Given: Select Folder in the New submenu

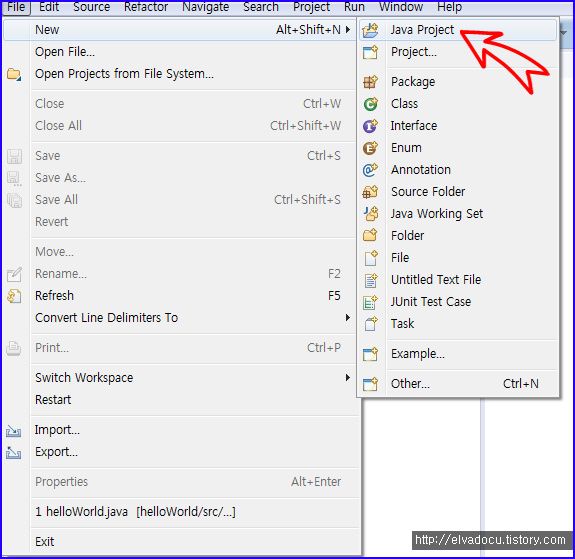Looking at the screenshot, I should (x=458, y=236).
